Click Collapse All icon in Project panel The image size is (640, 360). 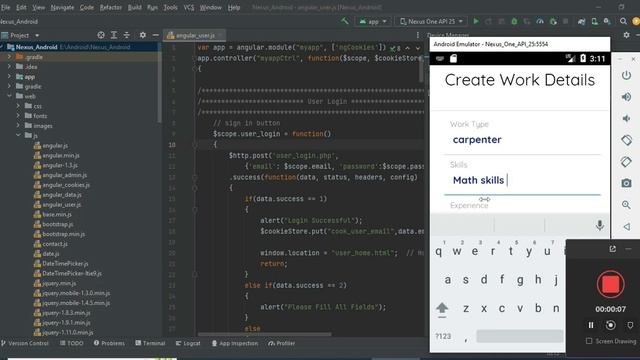[x=127, y=35]
